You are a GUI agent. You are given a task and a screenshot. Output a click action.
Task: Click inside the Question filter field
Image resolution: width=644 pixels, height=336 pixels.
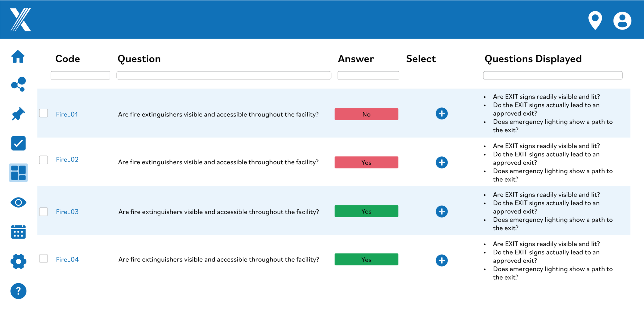click(x=224, y=75)
